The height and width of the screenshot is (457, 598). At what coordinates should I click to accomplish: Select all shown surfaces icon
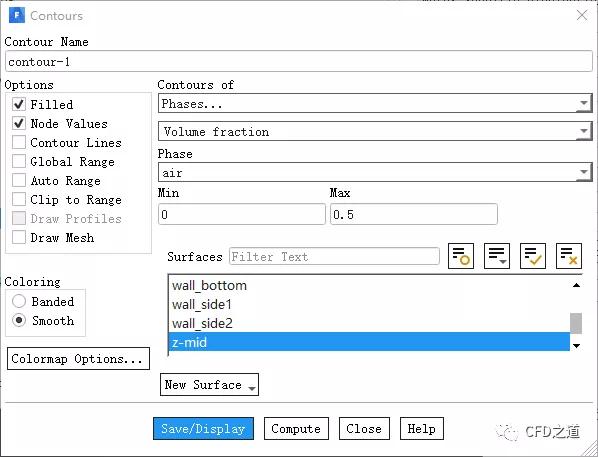(x=533, y=256)
